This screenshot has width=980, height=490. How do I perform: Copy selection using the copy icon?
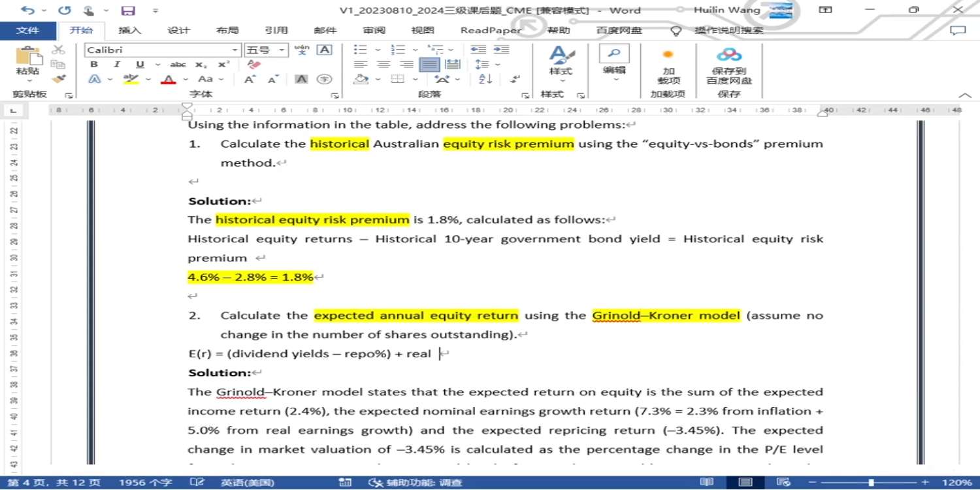58,64
